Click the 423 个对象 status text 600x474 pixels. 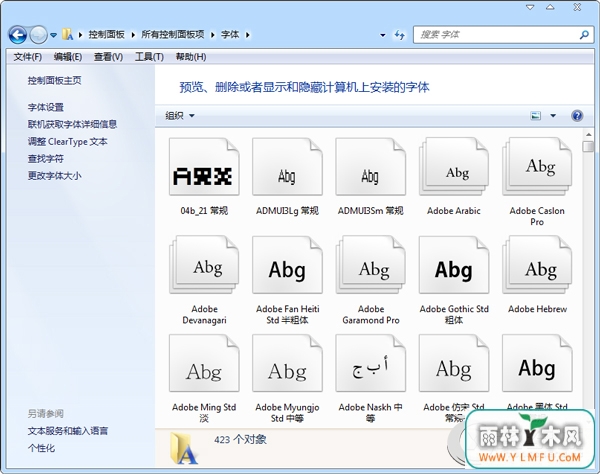[240, 440]
